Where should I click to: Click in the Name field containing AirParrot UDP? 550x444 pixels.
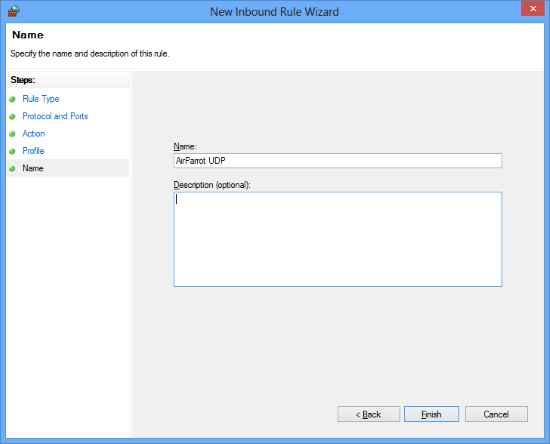337,161
